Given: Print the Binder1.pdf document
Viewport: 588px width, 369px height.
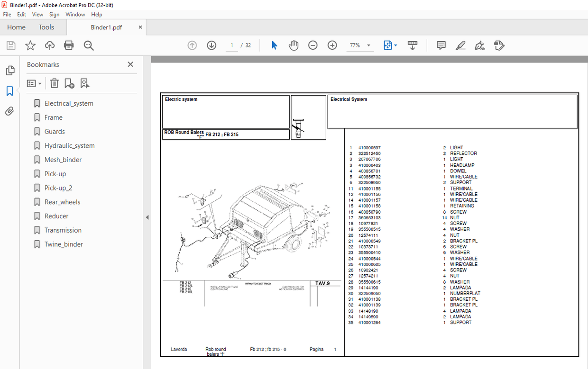Looking at the screenshot, I should click(x=69, y=45).
